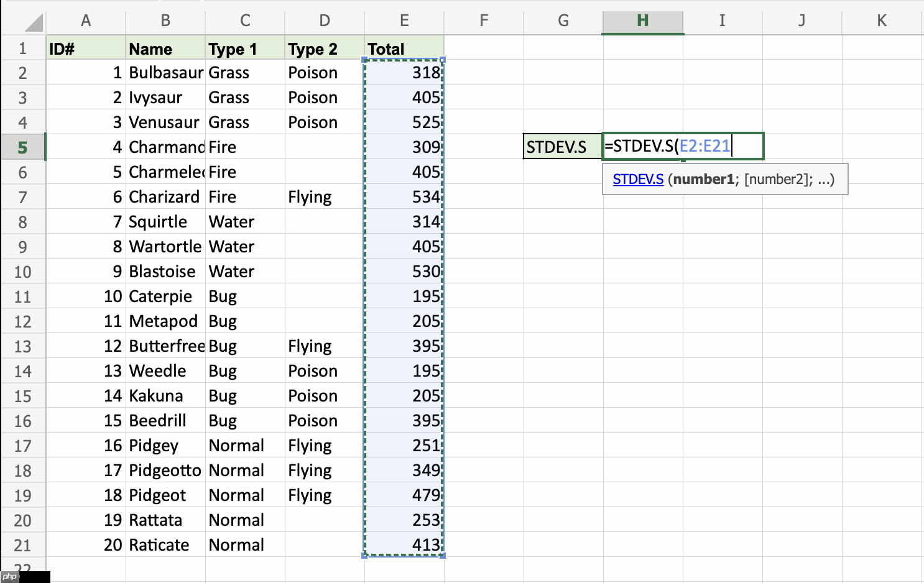Click total 530 for Blastoise

(x=404, y=272)
